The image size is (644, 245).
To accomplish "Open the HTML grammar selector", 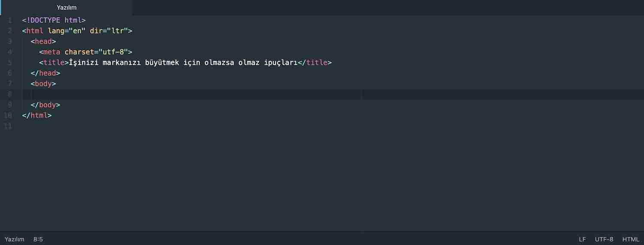I will (x=631, y=239).
